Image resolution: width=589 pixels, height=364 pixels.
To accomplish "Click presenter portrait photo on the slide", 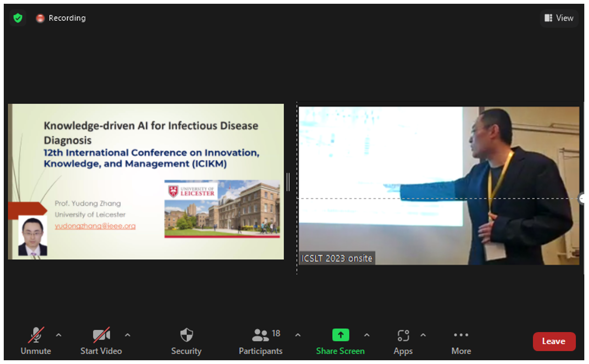I will click(x=33, y=236).
